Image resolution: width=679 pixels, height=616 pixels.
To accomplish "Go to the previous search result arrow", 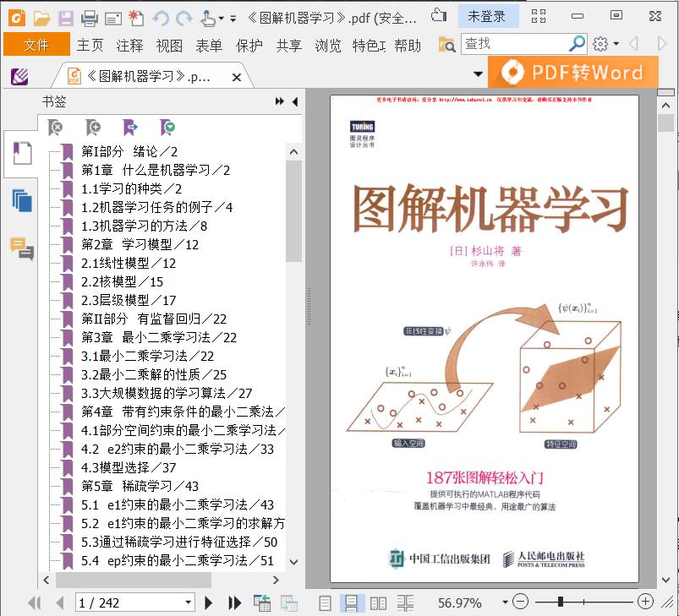I will tap(633, 44).
